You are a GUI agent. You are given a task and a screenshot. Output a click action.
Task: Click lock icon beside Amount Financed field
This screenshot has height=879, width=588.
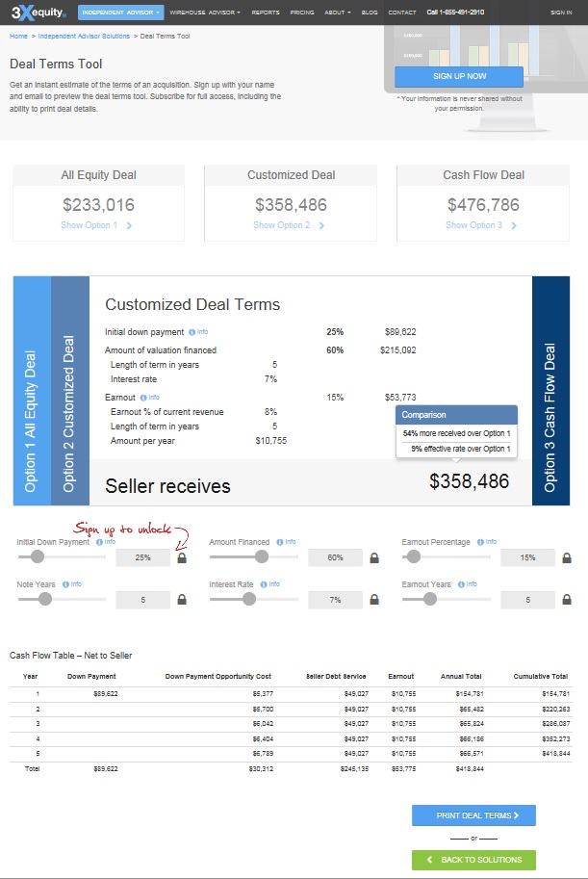coord(374,557)
